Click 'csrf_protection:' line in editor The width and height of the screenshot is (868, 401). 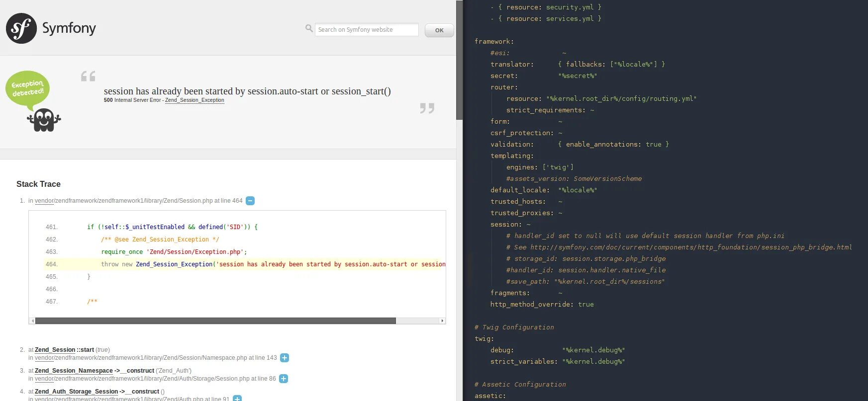click(526, 133)
